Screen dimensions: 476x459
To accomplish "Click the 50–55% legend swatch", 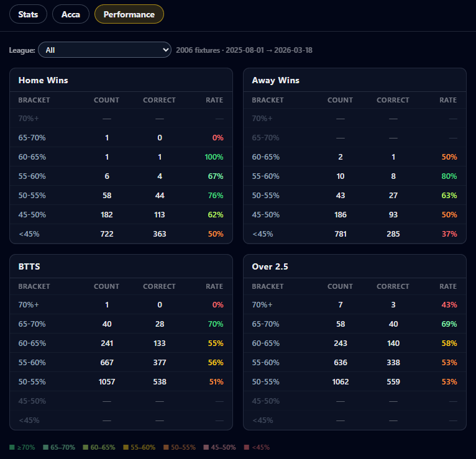I will [x=167, y=447].
